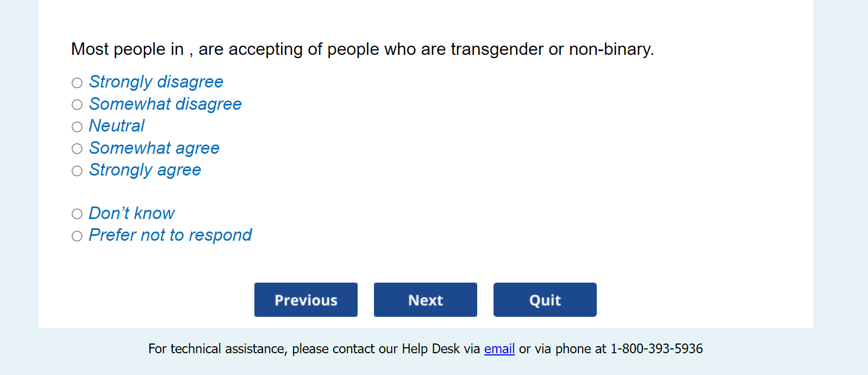The image size is (868, 375).
Task: Click the Prefer not to respond label text
Action: pos(170,235)
